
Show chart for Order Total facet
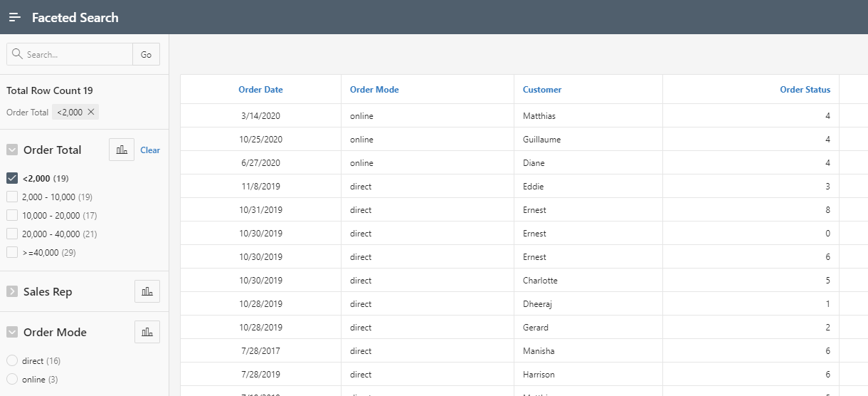[122, 150]
